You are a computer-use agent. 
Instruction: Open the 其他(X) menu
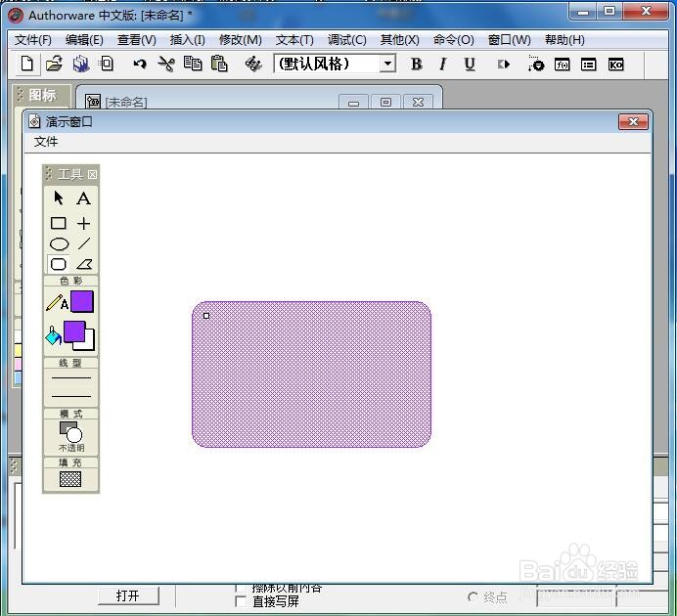click(399, 40)
